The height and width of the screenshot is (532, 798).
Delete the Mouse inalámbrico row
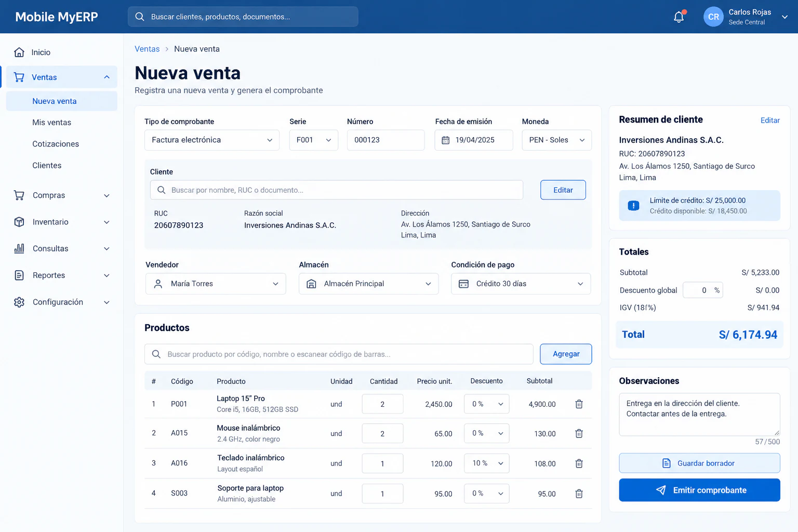[579, 434]
